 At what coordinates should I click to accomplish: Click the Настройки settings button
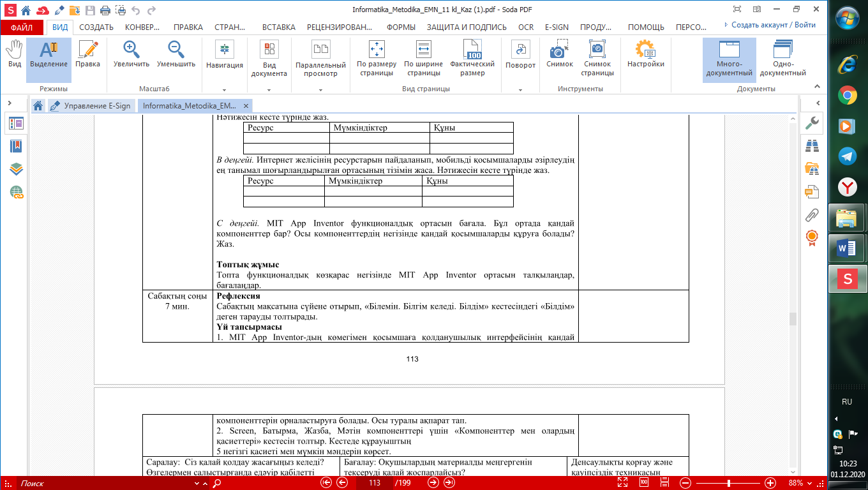tap(645, 55)
